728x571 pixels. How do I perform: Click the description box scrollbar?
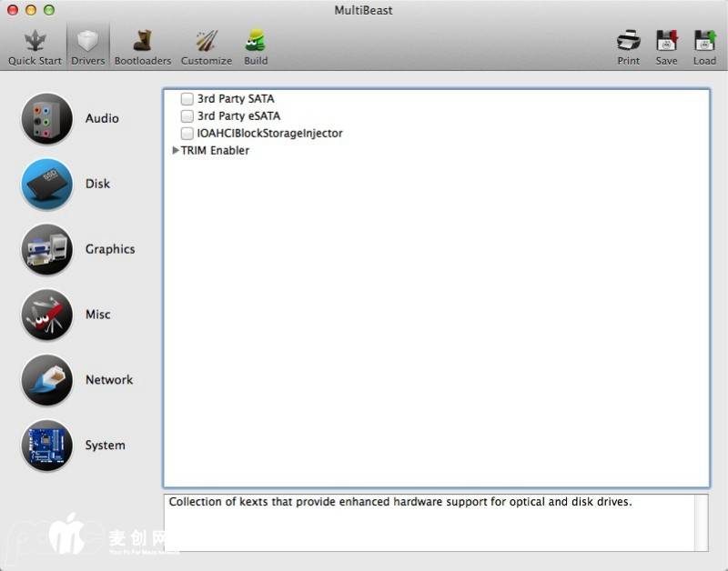point(701,523)
